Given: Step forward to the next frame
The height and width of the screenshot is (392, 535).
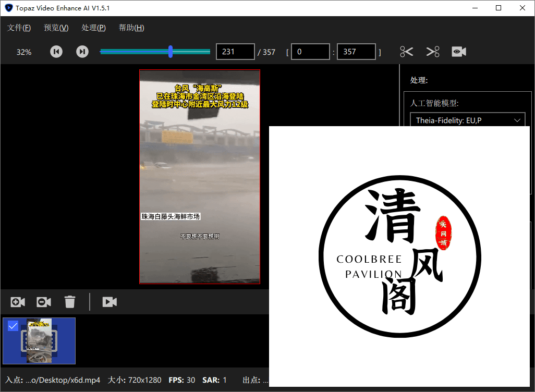Looking at the screenshot, I should (x=82, y=52).
